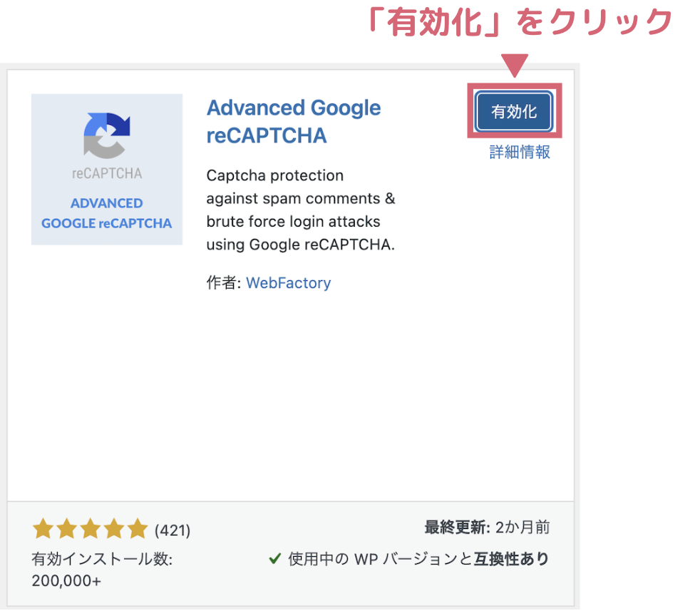
Task: Click the 有効化 activate button
Action: click(514, 111)
